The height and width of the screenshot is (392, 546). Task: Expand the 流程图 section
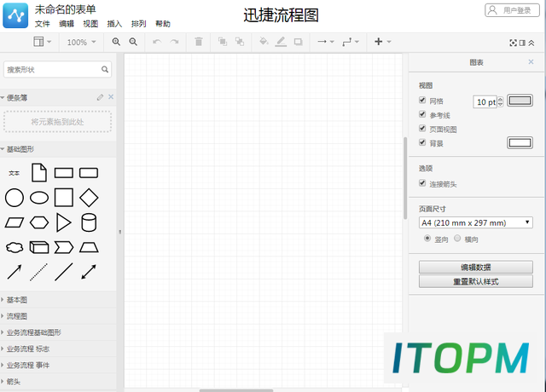tap(58, 316)
